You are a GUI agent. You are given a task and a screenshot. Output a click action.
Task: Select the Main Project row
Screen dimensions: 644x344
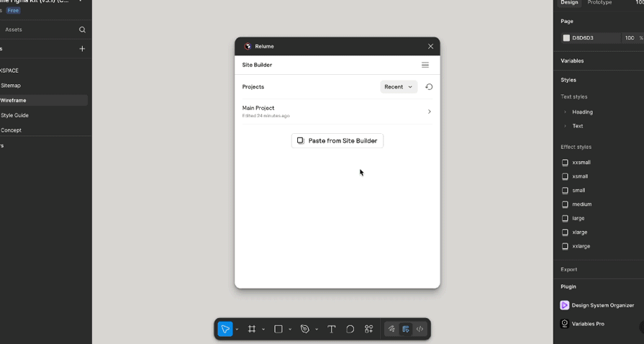(337, 112)
